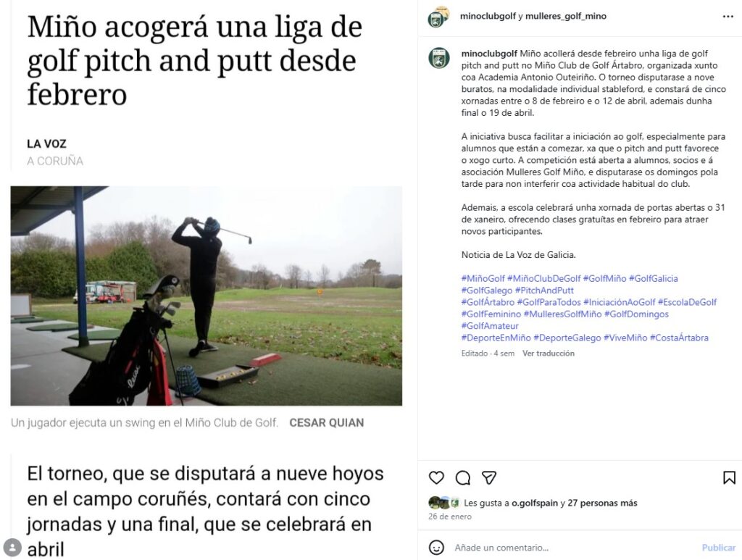Click the Publicar button
742x560 pixels.
tap(718, 548)
